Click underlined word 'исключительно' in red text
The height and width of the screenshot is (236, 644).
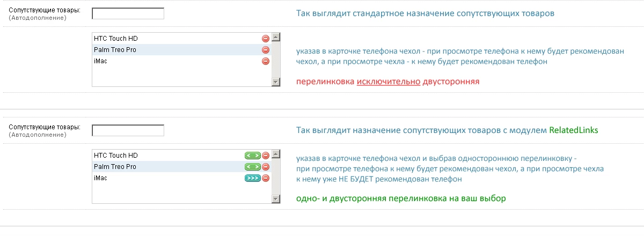pos(389,82)
